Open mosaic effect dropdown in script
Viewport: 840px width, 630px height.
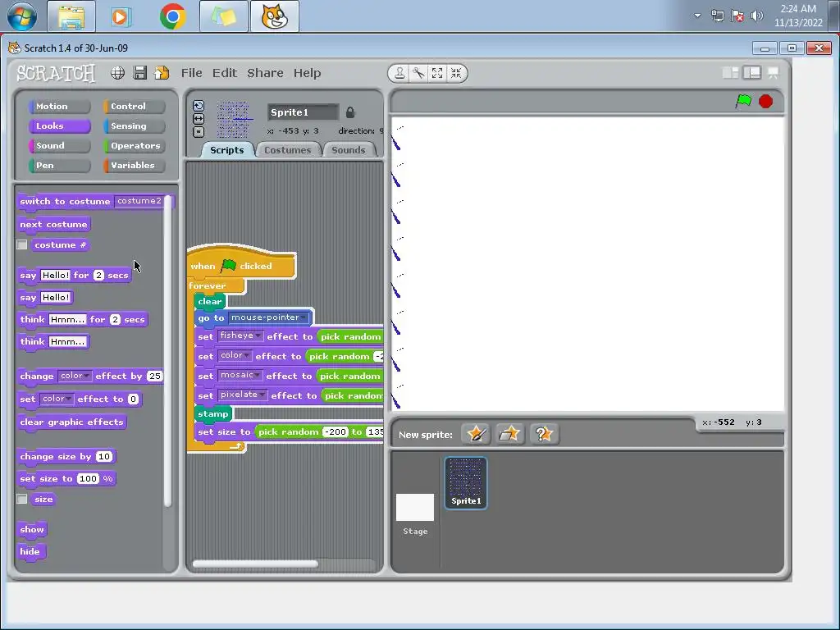click(240, 376)
